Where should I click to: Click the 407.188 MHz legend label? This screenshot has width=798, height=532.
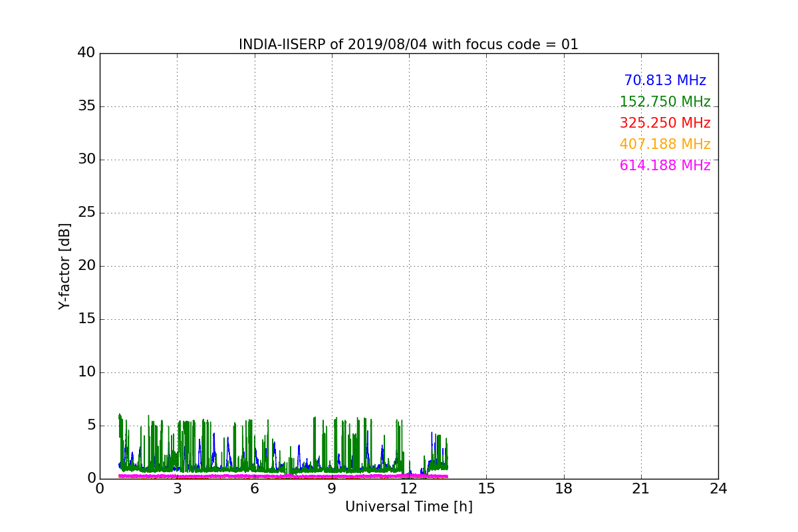click(x=665, y=144)
